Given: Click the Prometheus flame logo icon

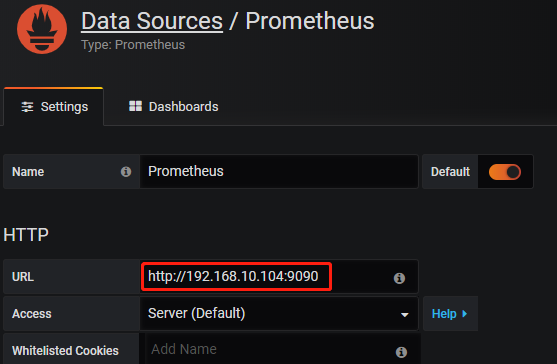Looking at the screenshot, I should coord(42,29).
